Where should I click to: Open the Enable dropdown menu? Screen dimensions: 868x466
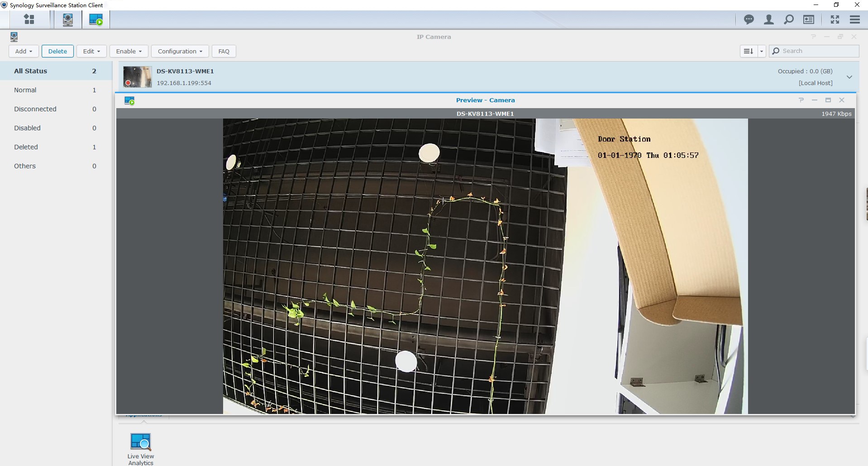(x=129, y=51)
